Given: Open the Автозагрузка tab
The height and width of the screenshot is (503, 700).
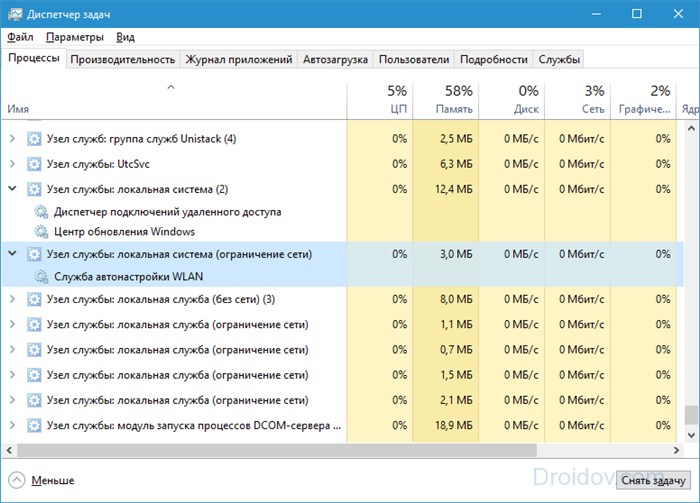Looking at the screenshot, I should coord(335,59).
